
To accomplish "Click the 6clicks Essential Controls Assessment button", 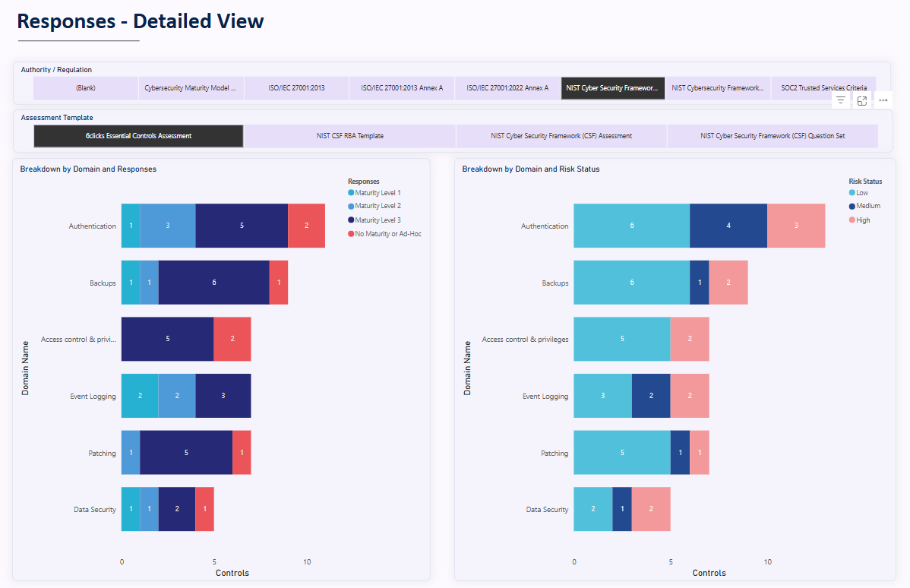I will point(137,136).
